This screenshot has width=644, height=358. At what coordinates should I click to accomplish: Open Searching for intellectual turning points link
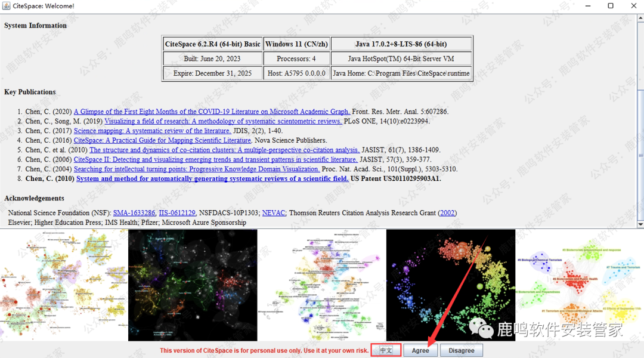pos(196,169)
